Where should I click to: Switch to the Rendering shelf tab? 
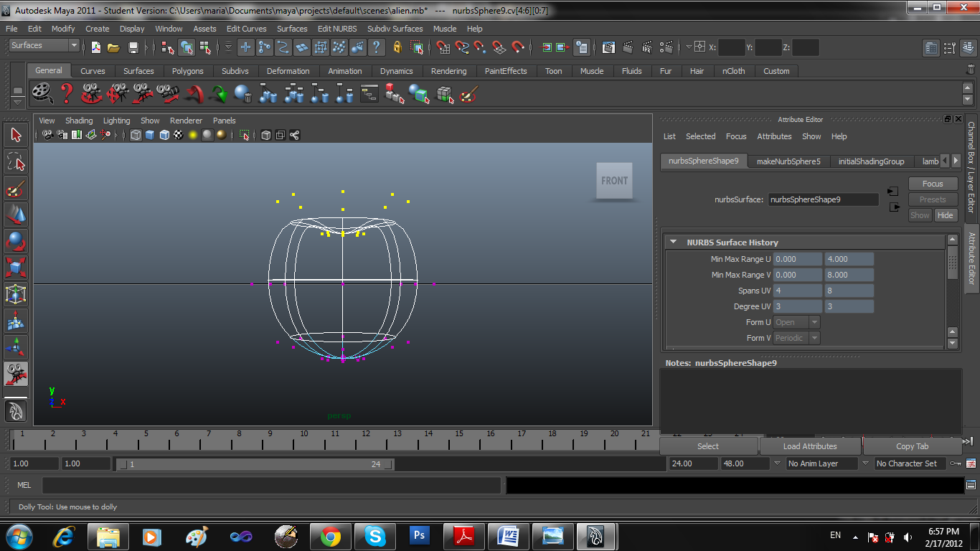pos(449,71)
